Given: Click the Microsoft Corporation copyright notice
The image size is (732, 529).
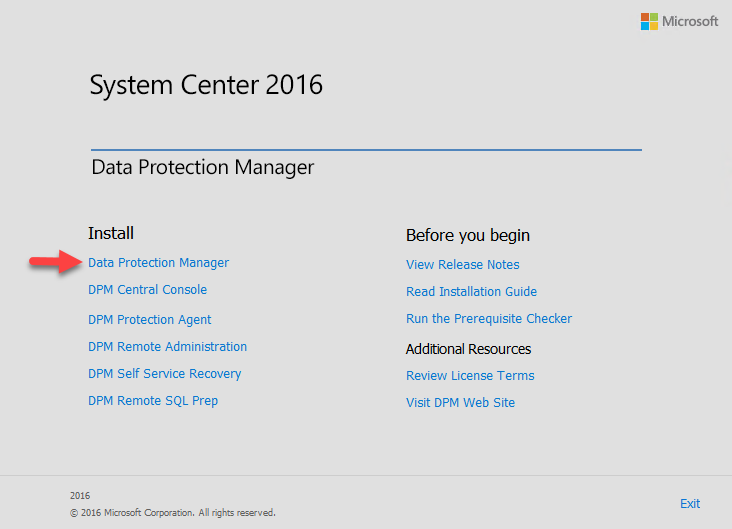Looking at the screenshot, I should pos(173,513).
